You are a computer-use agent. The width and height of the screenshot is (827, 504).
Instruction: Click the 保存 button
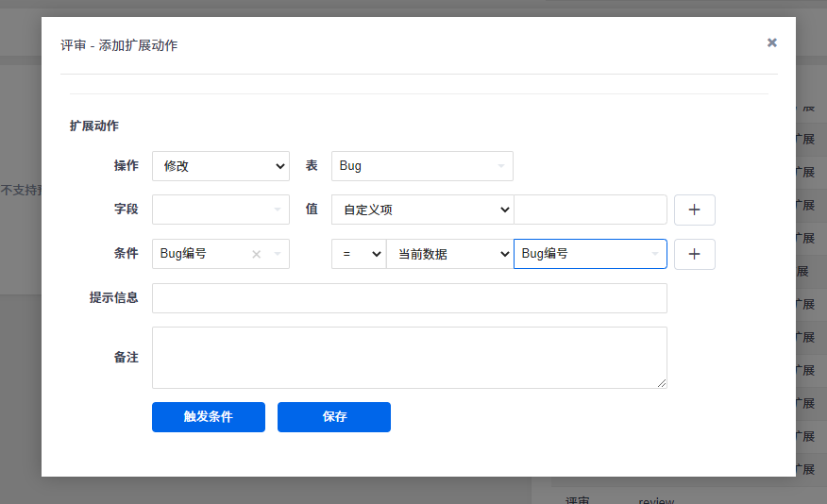point(334,417)
